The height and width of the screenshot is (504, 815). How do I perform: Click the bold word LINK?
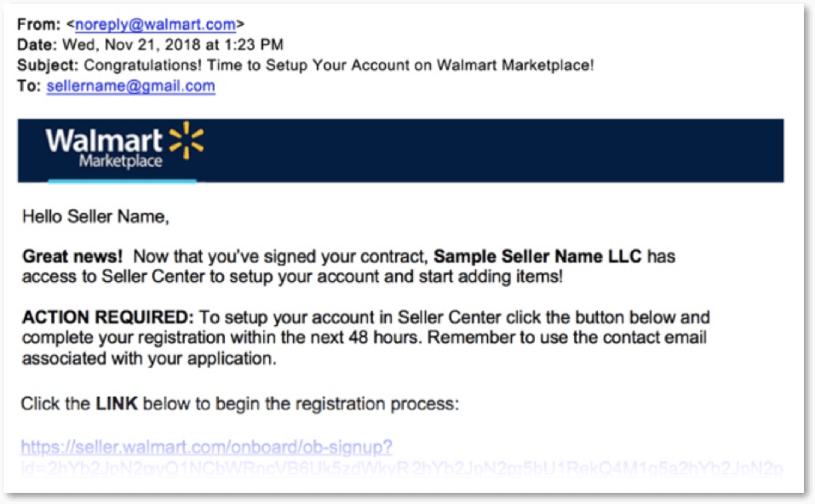[x=117, y=404]
